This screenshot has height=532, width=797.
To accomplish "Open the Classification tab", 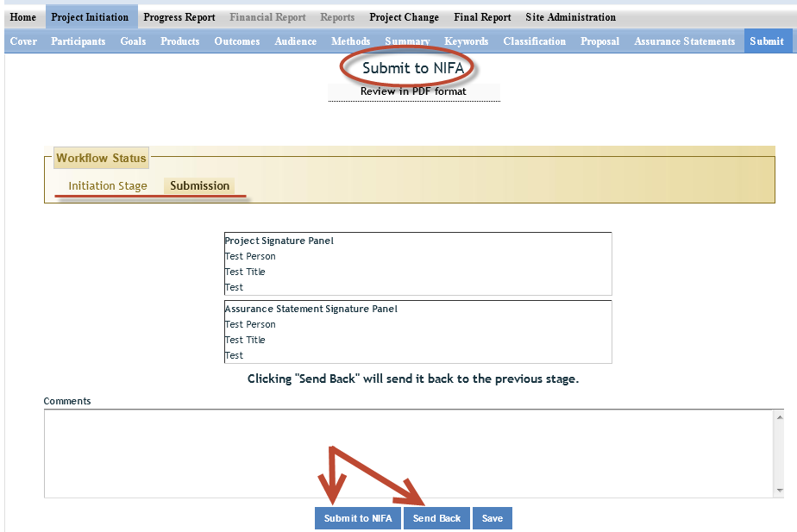I will 534,41.
